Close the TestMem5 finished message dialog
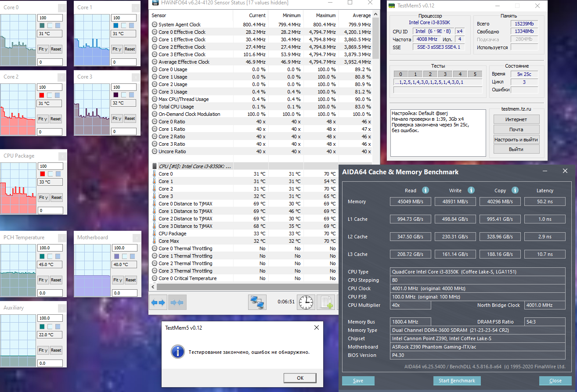 click(317, 327)
